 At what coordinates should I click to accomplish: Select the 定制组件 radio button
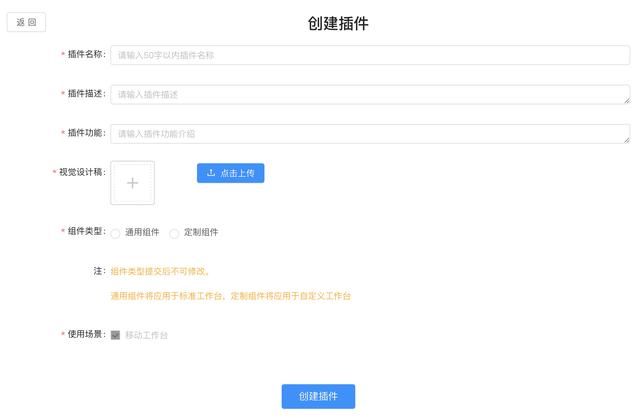[x=174, y=233]
